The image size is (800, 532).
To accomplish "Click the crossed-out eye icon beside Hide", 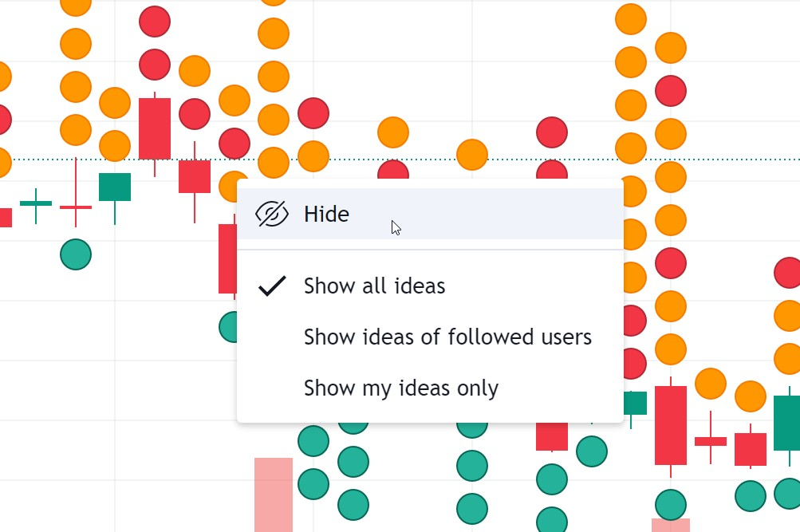I will (272, 214).
